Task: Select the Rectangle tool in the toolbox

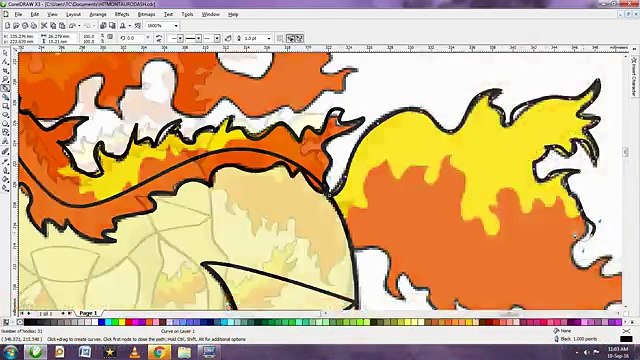Action: [5, 106]
